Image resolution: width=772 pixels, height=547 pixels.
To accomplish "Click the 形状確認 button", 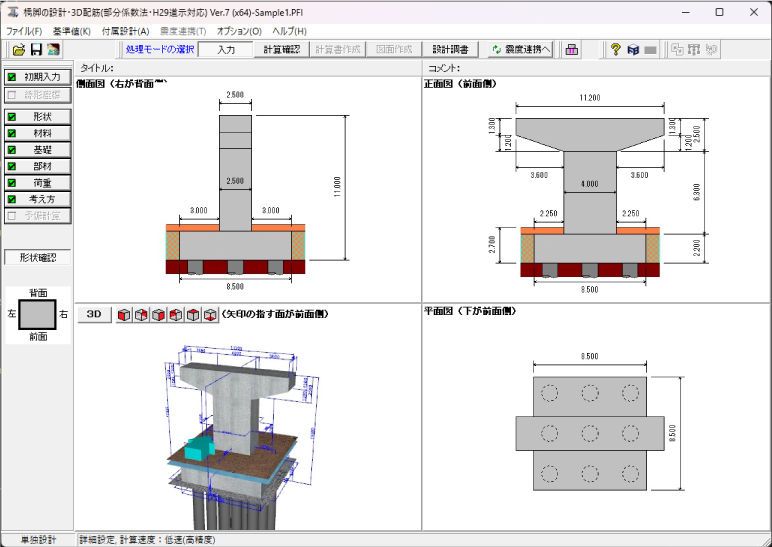I will point(38,257).
